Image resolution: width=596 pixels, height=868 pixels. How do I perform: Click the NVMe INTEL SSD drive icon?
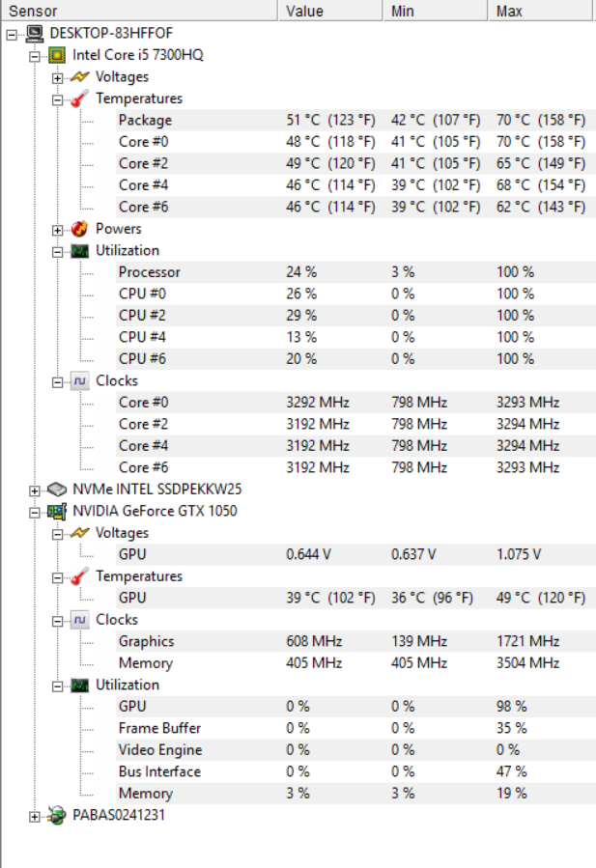[57, 490]
